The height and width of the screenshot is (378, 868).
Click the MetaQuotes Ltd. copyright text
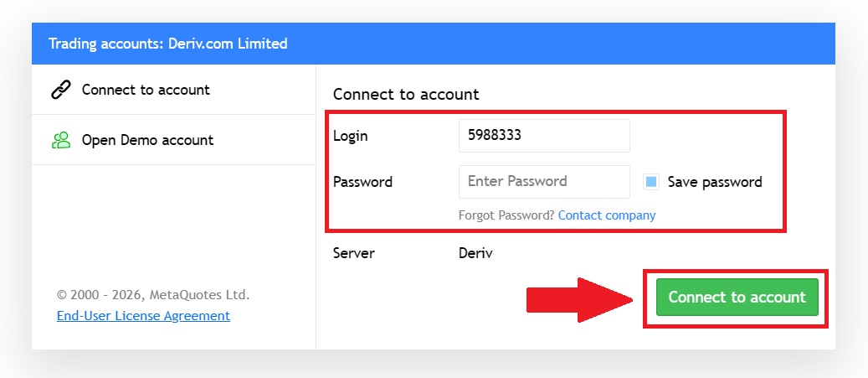tap(153, 295)
